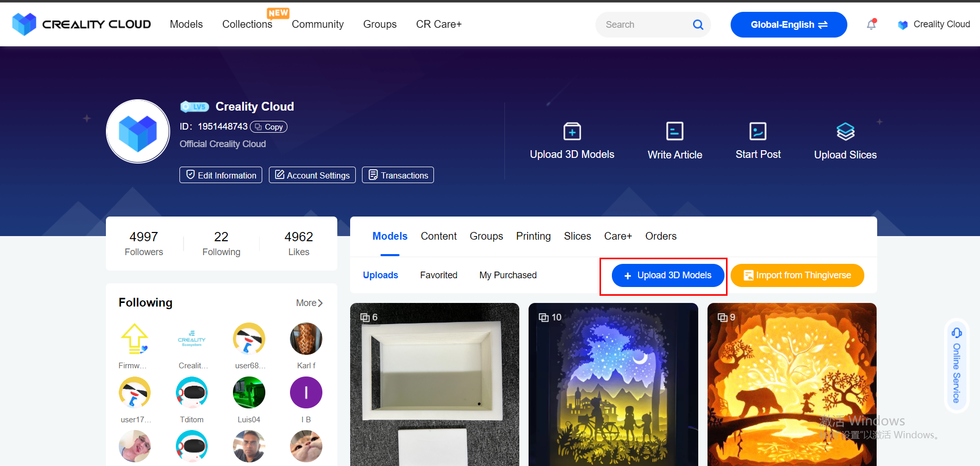Viewport: 980px width, 466px height.
Task: Click the Start Post icon
Action: click(758, 131)
